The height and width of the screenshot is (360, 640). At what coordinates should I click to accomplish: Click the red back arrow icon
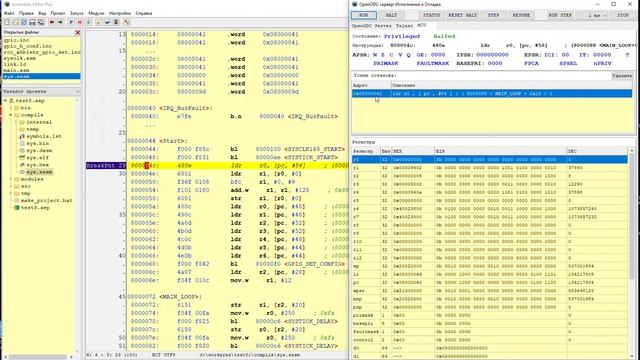coord(52,22)
